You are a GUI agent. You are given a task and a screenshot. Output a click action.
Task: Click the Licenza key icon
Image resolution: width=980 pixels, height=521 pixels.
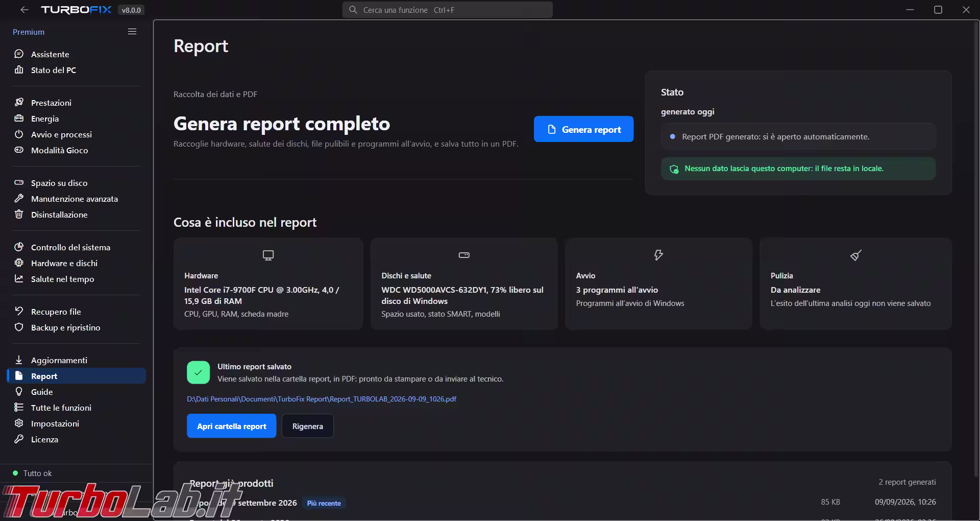(19, 439)
